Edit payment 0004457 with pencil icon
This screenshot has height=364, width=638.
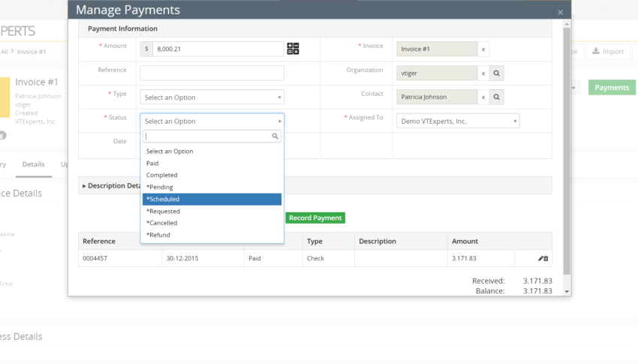click(540, 258)
